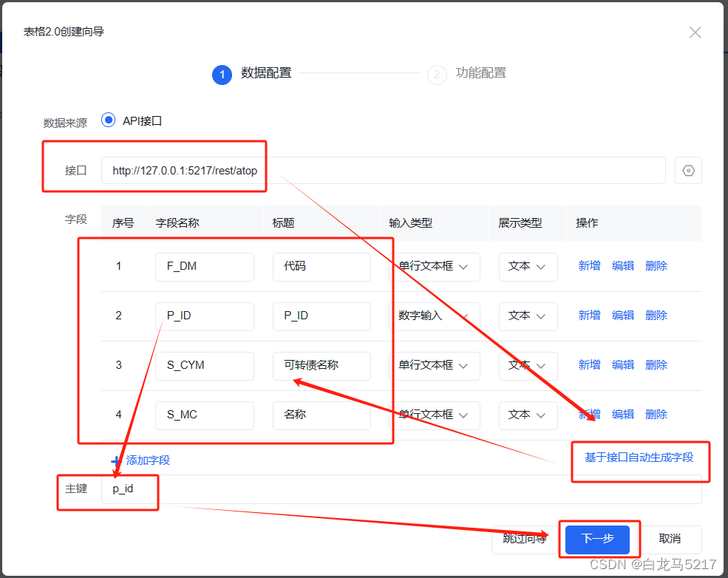Click the circled step 2 icon for 功能配置
Screen dimensions: 728x578
tap(436, 75)
